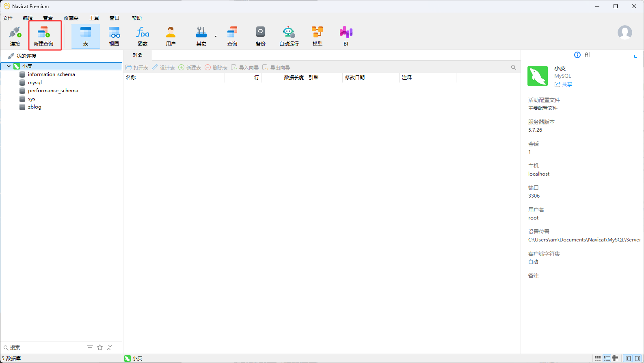Open 新建查询 (New Query) from the toolbar
This screenshot has width=644, height=363.
[x=43, y=36]
